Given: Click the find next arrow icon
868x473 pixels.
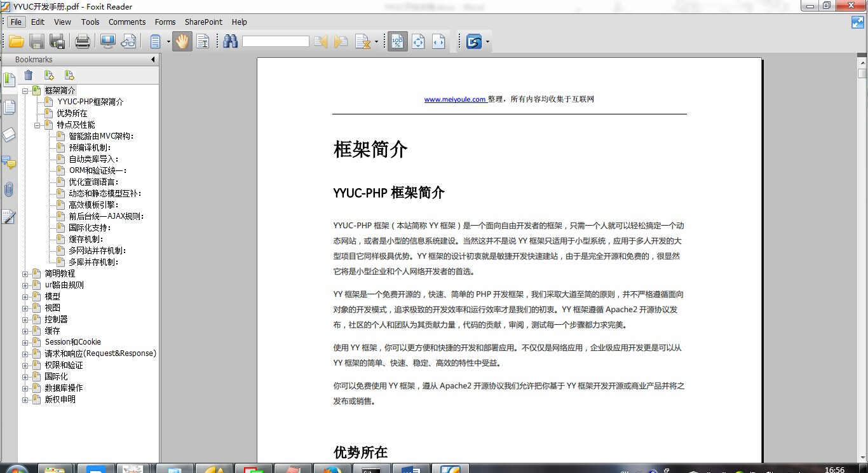Looking at the screenshot, I should click(341, 42).
